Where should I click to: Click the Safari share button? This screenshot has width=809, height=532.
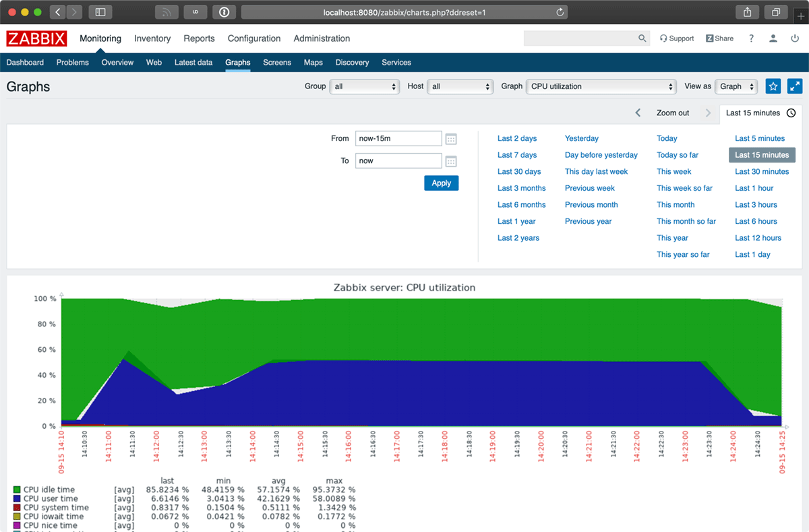747,12
